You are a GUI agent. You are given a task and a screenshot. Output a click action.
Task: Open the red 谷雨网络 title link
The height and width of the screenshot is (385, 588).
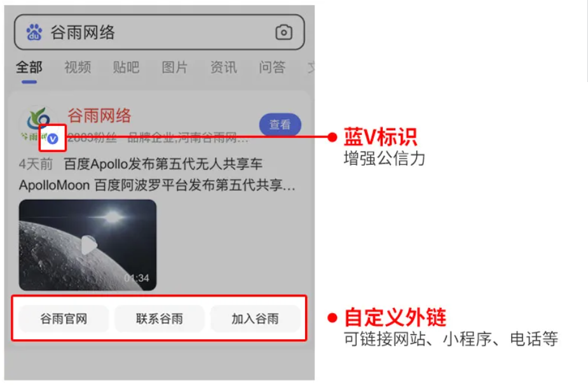pyautogui.click(x=99, y=116)
